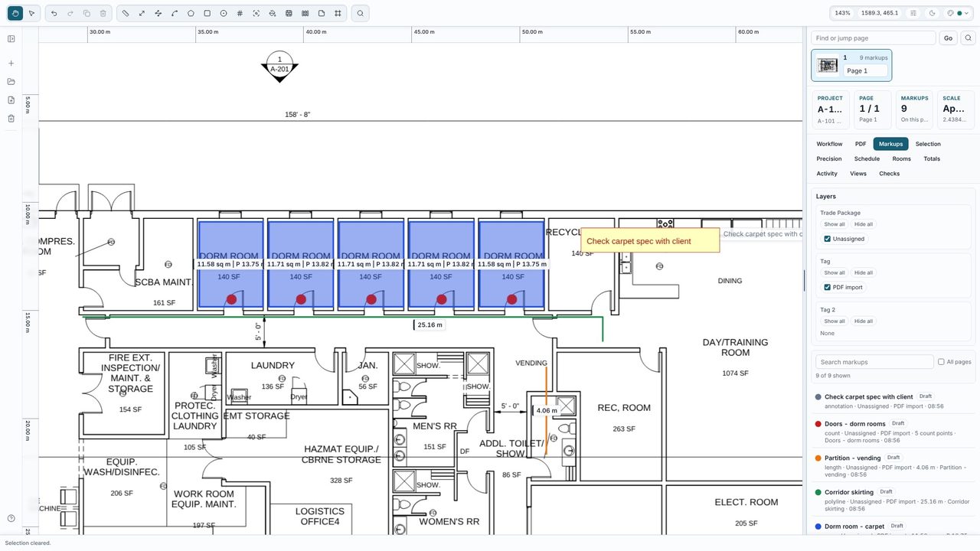Select the pointer arrow tool
This screenshot has width=980, height=551.
(x=31, y=13)
